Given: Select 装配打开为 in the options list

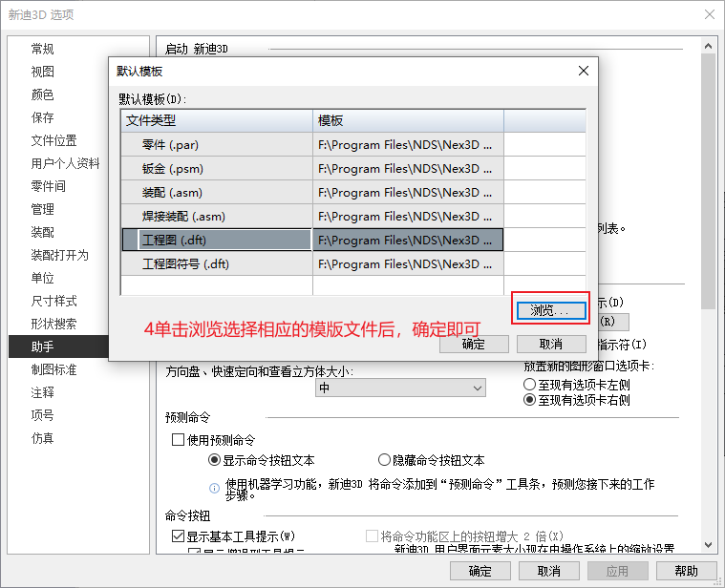Looking at the screenshot, I should (x=59, y=255).
